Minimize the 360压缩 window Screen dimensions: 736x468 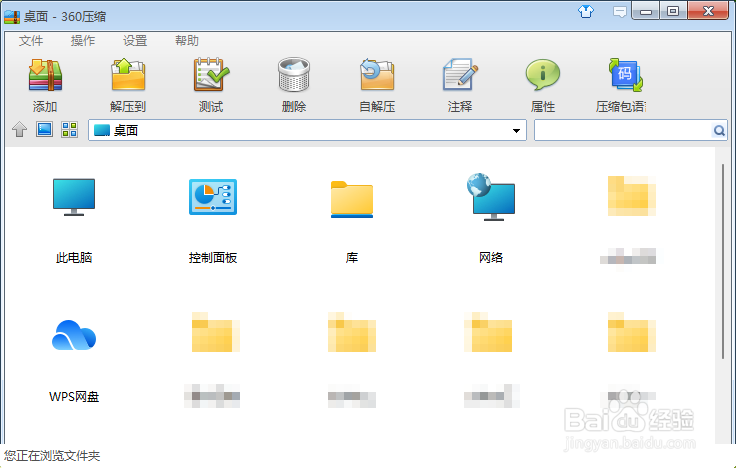(646, 11)
